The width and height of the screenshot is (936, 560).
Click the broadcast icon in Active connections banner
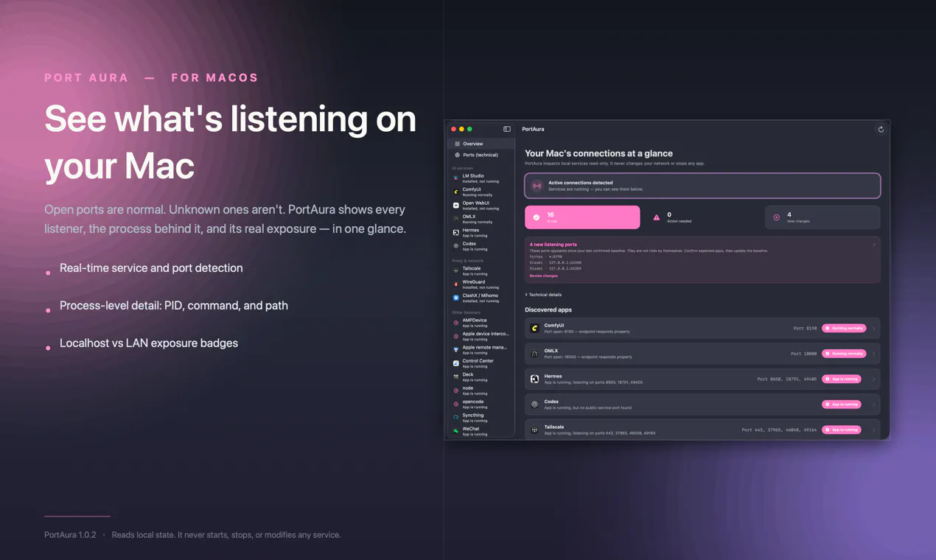click(x=537, y=186)
